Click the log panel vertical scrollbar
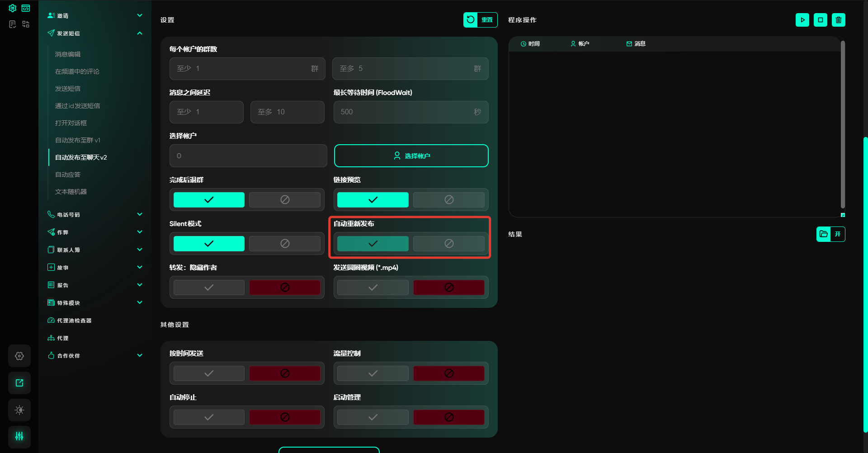 coord(843,124)
